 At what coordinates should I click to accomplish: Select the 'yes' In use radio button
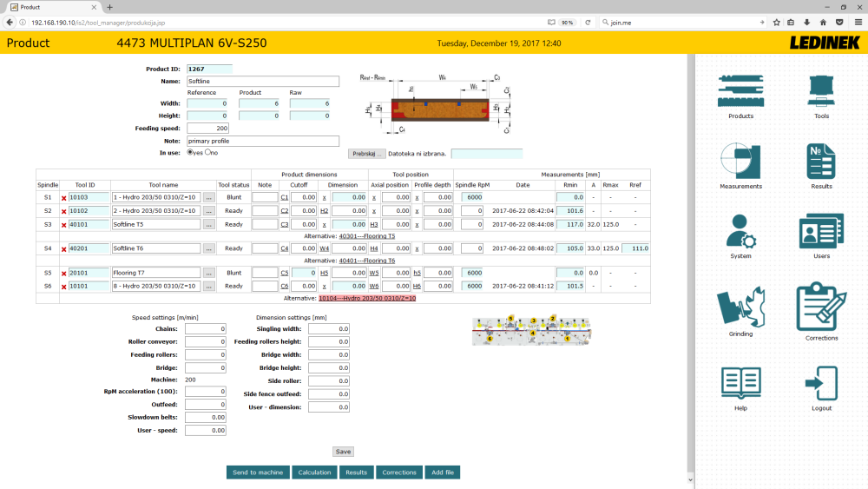pyautogui.click(x=190, y=152)
